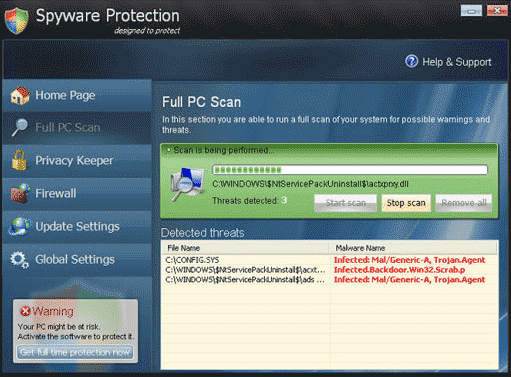Screen dimensions: 511x377
Task: Click the scan progress bar
Action: pos(350,170)
